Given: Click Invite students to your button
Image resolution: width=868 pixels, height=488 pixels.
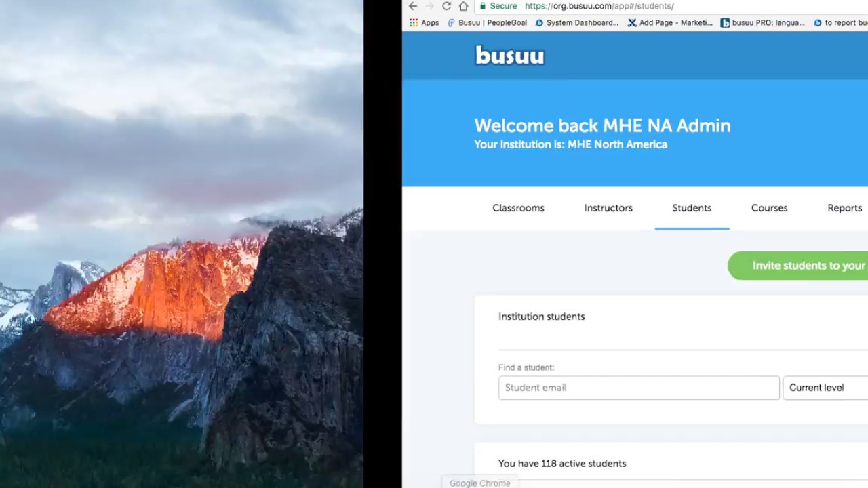Looking at the screenshot, I should pyautogui.click(x=798, y=266).
